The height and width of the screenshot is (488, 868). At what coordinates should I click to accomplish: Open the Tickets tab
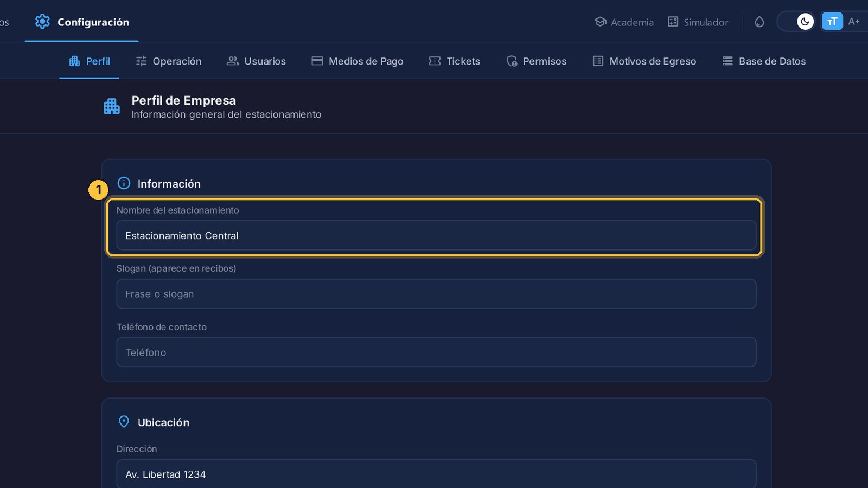tap(454, 61)
